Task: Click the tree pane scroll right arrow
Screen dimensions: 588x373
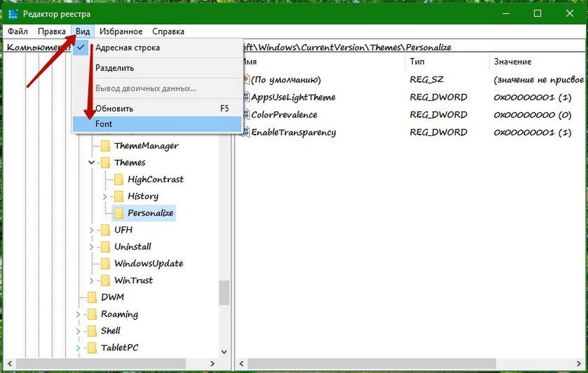Action: click(x=213, y=364)
